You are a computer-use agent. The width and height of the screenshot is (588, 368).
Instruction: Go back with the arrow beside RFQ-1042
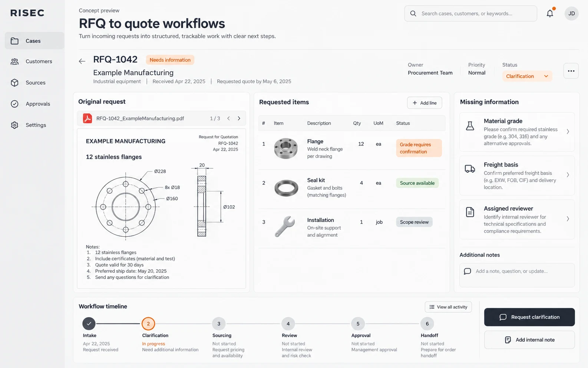click(x=82, y=61)
